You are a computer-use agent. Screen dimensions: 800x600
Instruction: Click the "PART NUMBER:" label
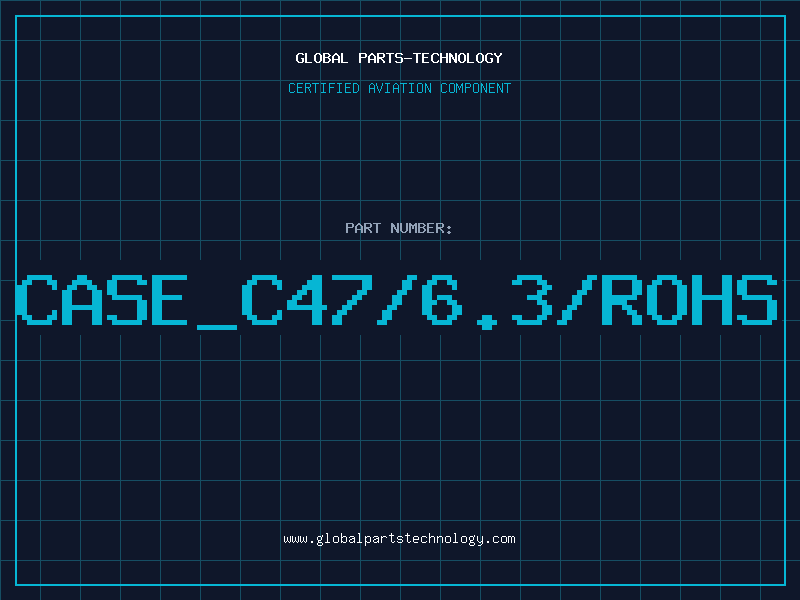(399, 228)
